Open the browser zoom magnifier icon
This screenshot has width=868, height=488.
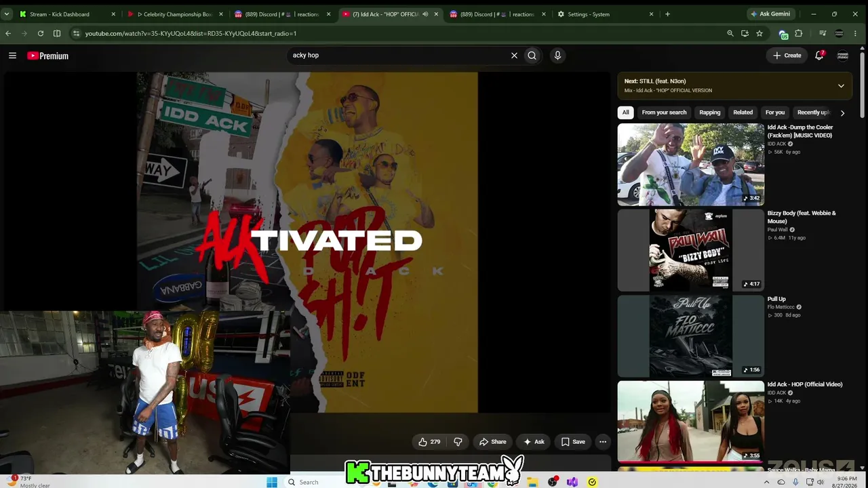[730, 33]
